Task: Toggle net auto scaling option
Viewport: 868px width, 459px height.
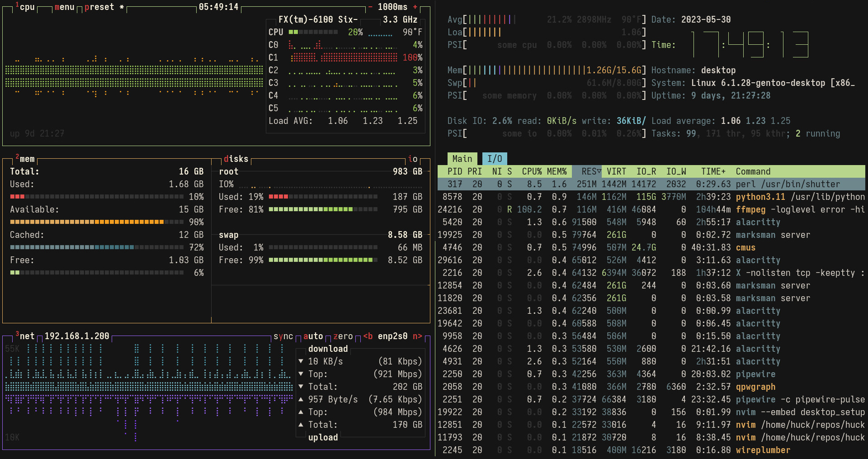Action: click(313, 336)
